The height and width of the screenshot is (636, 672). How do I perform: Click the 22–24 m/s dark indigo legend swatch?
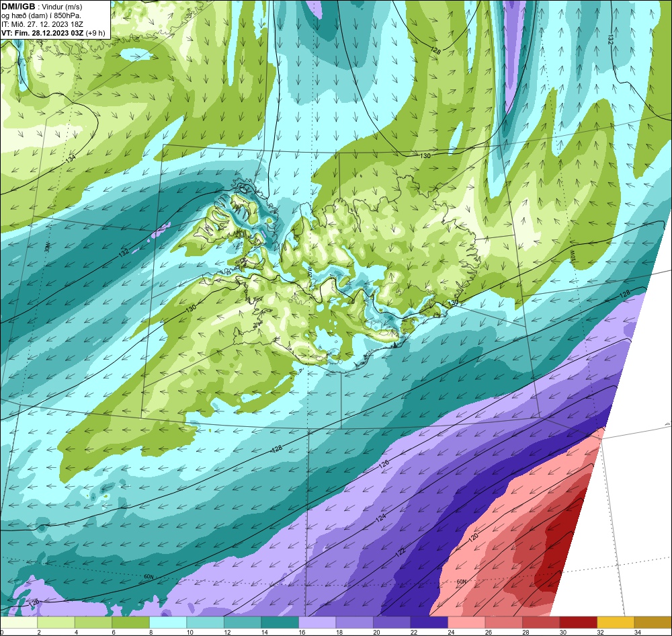click(x=429, y=622)
